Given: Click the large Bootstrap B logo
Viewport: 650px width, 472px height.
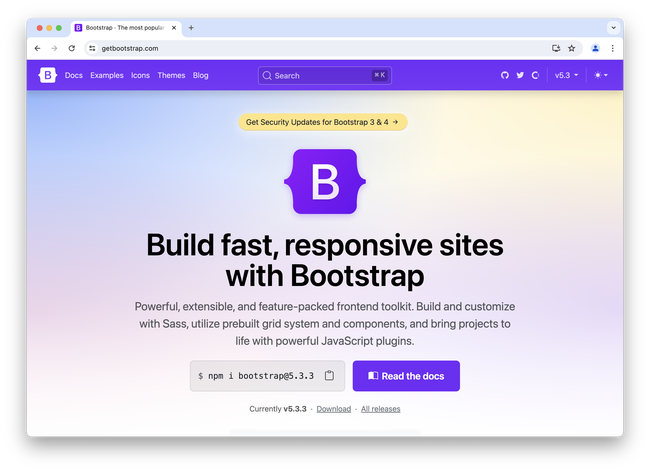Looking at the screenshot, I should coord(325,182).
